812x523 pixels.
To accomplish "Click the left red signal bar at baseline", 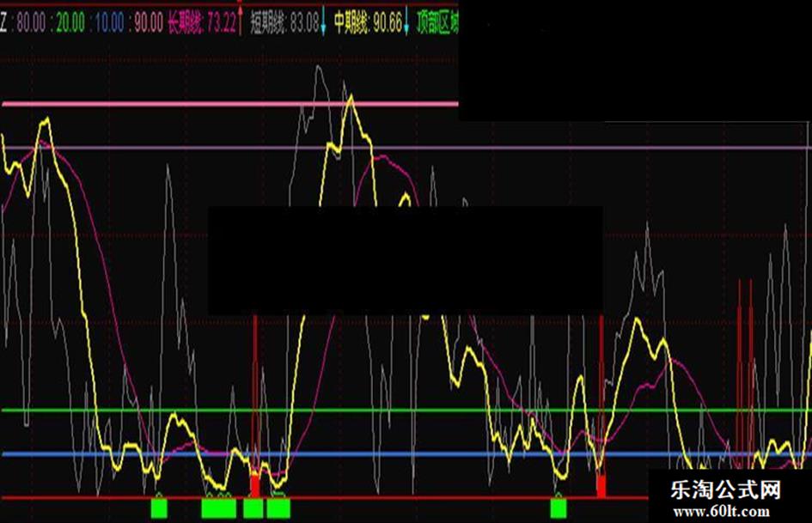I will click(255, 485).
